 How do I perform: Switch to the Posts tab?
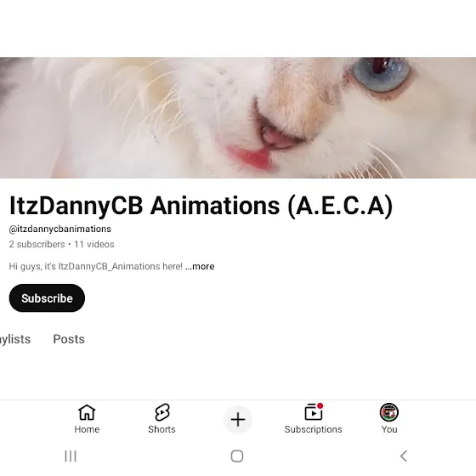[69, 339]
